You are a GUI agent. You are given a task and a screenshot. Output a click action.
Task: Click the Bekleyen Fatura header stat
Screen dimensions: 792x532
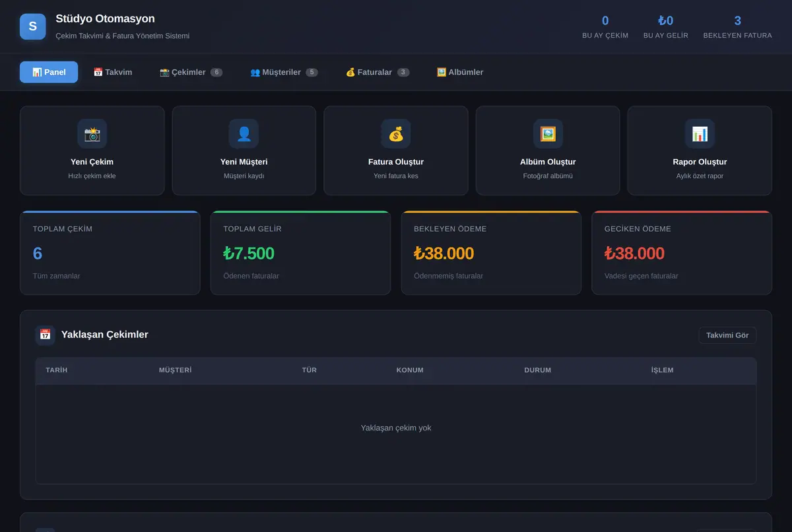(737, 27)
